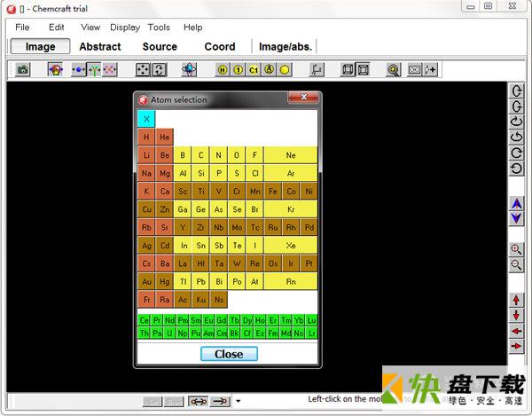Click the blue orbiting atom icon

coord(189,69)
